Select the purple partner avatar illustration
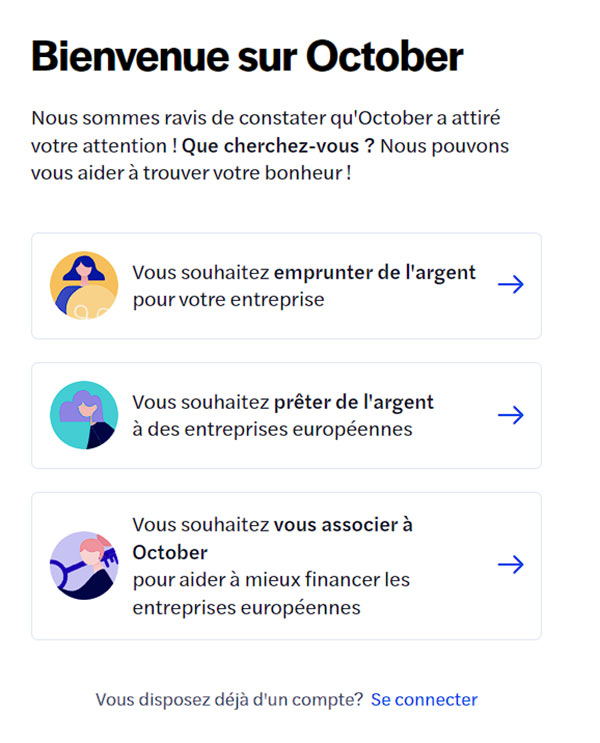Viewport: 600px width, 743px height. coord(84,565)
